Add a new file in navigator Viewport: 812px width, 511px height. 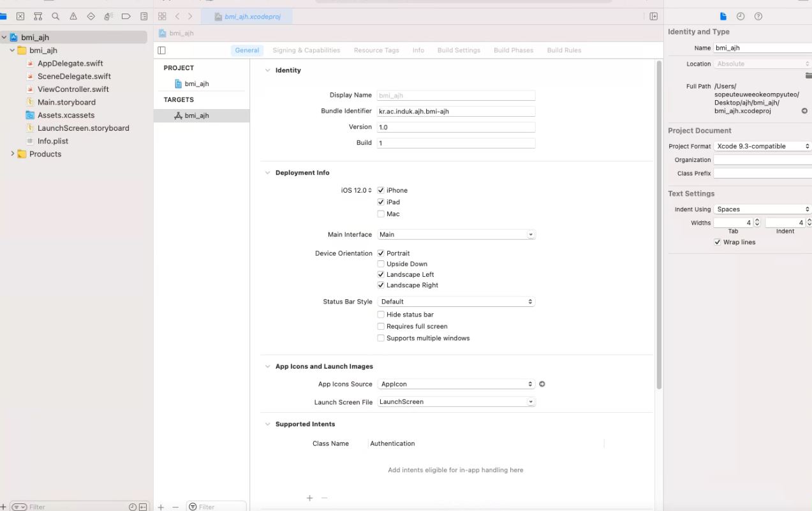(4, 507)
